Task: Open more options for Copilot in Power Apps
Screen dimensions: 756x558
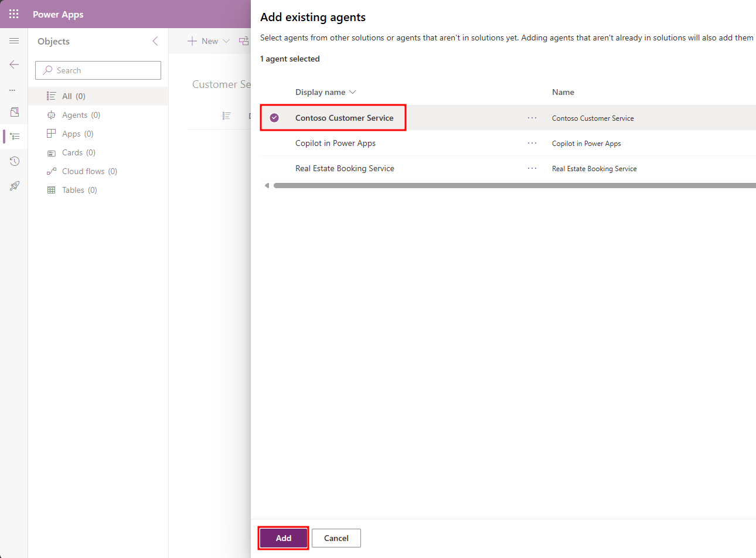Action: tap(532, 143)
